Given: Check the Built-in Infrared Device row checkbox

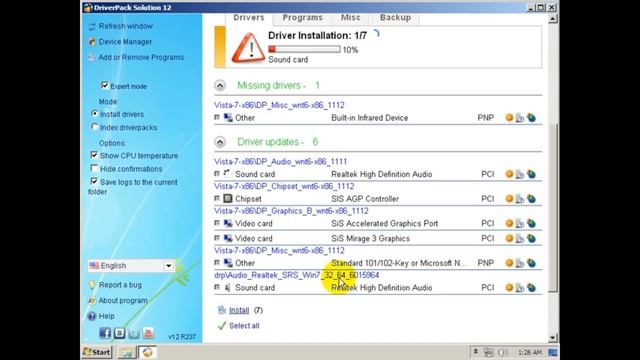Looking at the screenshot, I should 217,118.
